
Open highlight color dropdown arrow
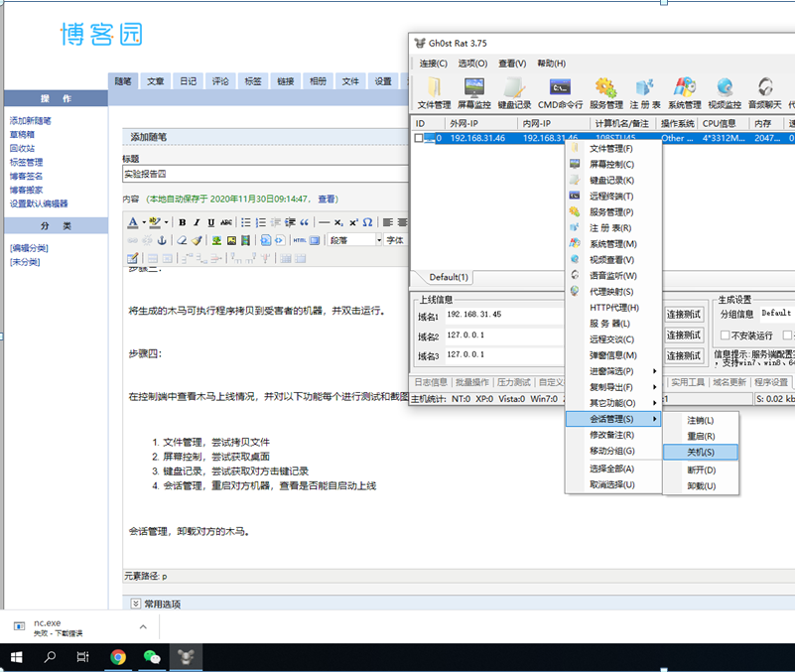click(166, 222)
